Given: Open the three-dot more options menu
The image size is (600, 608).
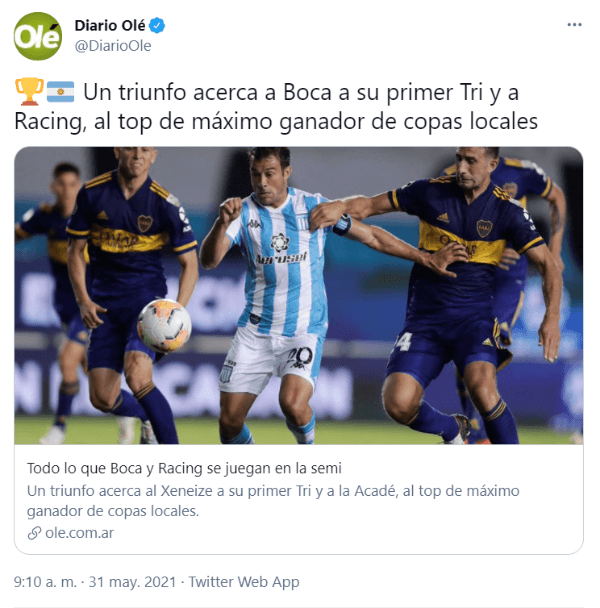Looking at the screenshot, I should (574, 24).
